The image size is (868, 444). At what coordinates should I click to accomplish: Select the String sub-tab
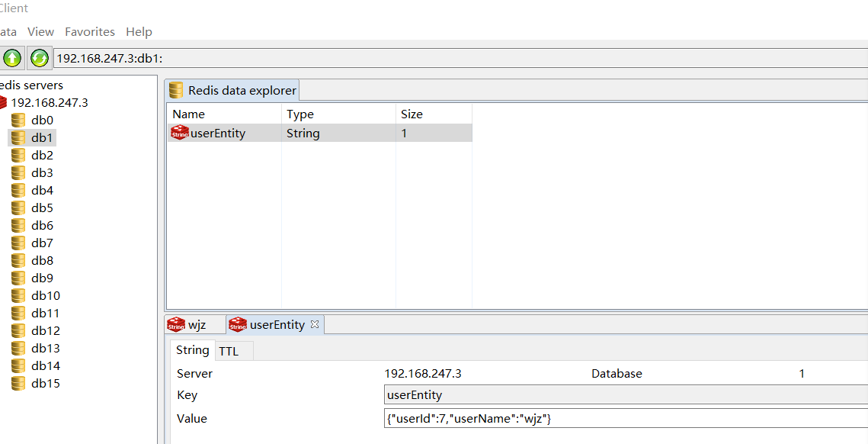click(x=192, y=350)
